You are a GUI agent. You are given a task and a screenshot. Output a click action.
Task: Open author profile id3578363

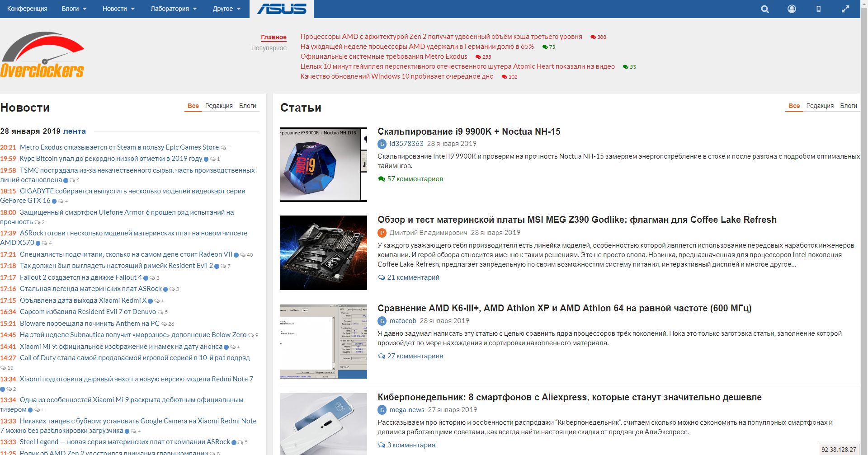pos(406,144)
